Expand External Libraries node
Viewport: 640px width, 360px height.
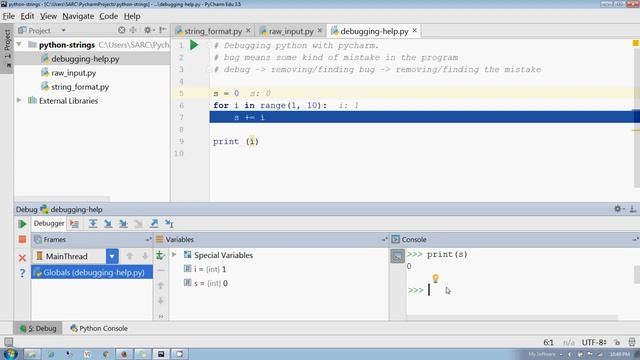click(19, 100)
